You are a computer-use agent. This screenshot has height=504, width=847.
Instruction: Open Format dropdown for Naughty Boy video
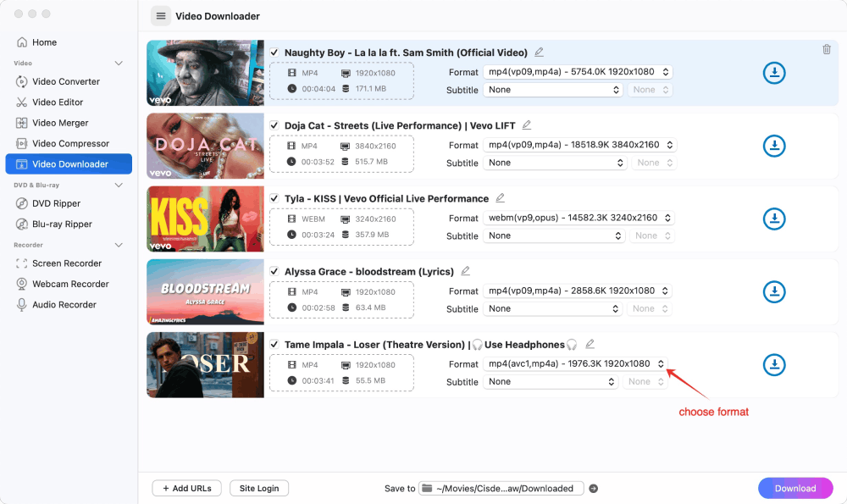click(x=578, y=72)
